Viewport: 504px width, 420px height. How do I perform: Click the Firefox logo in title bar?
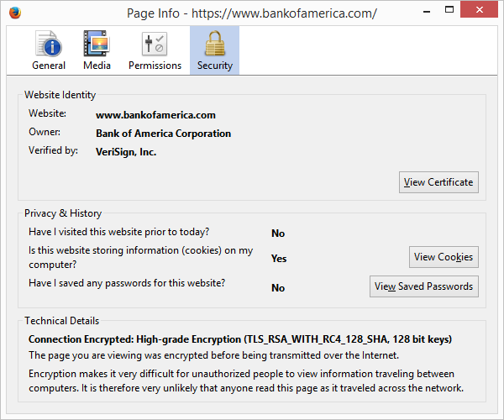tap(15, 13)
